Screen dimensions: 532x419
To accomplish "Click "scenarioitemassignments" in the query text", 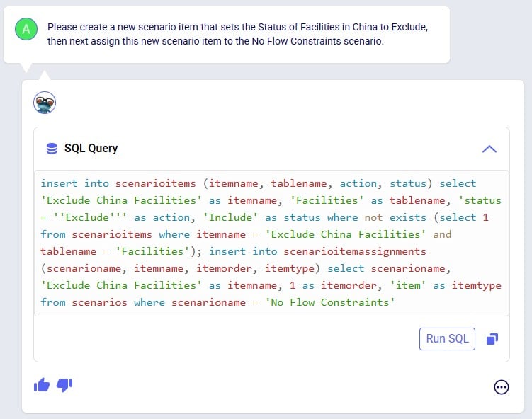I will pyautogui.click(x=355, y=251).
